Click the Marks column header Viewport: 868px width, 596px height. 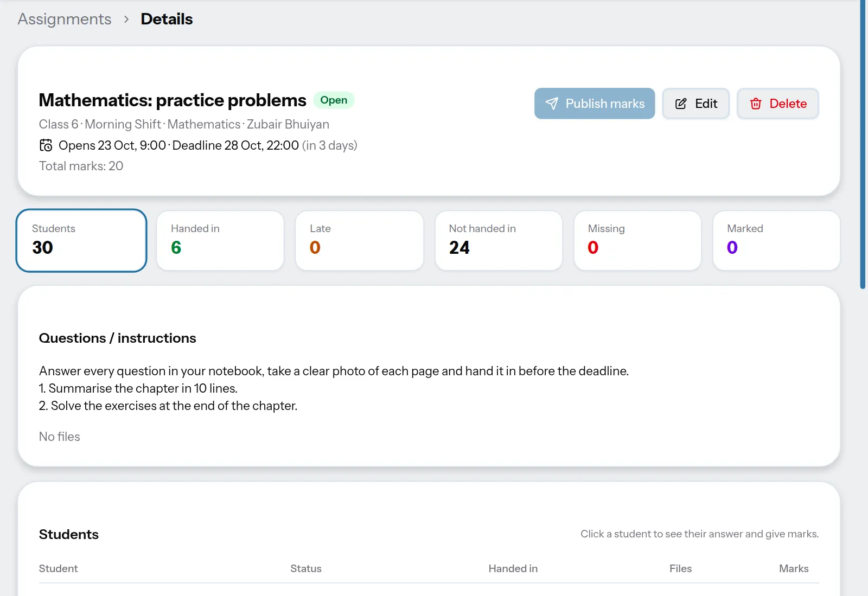point(794,568)
